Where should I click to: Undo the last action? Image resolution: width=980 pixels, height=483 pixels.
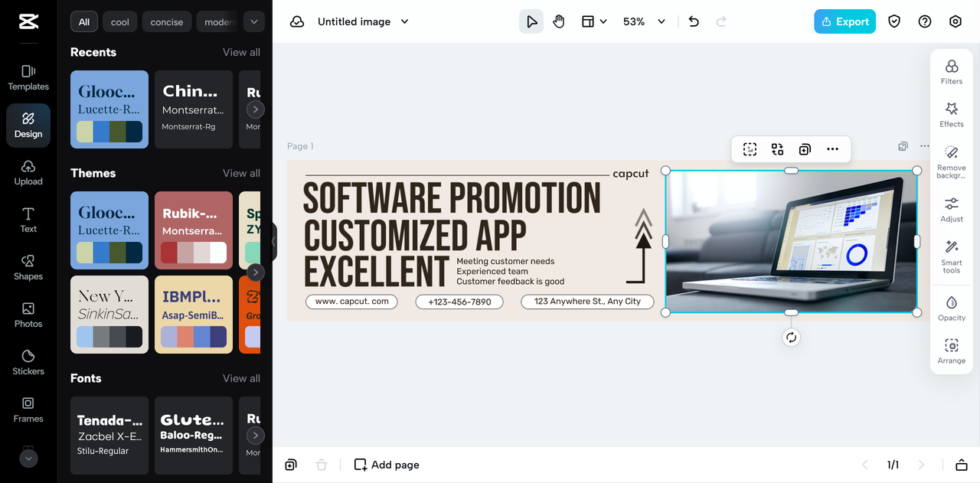tap(694, 21)
